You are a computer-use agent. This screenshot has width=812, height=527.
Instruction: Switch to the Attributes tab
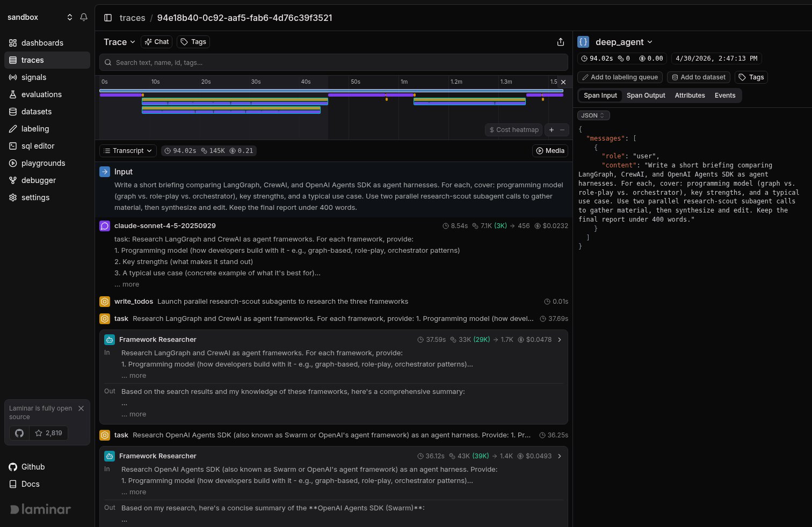pos(690,96)
